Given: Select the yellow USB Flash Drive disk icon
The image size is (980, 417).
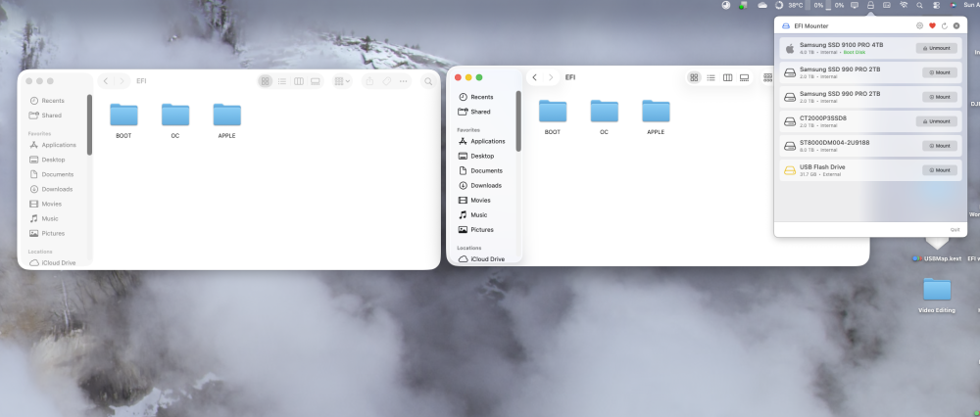Looking at the screenshot, I should 790,169.
